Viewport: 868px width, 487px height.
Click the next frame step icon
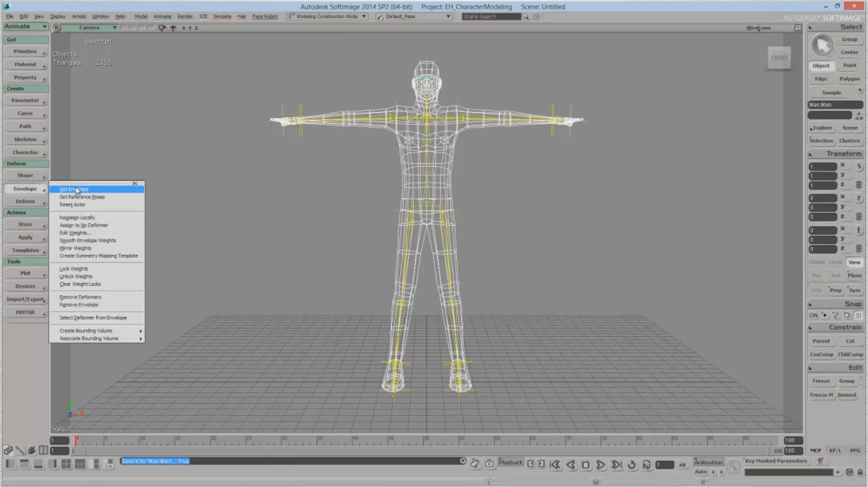point(541,464)
